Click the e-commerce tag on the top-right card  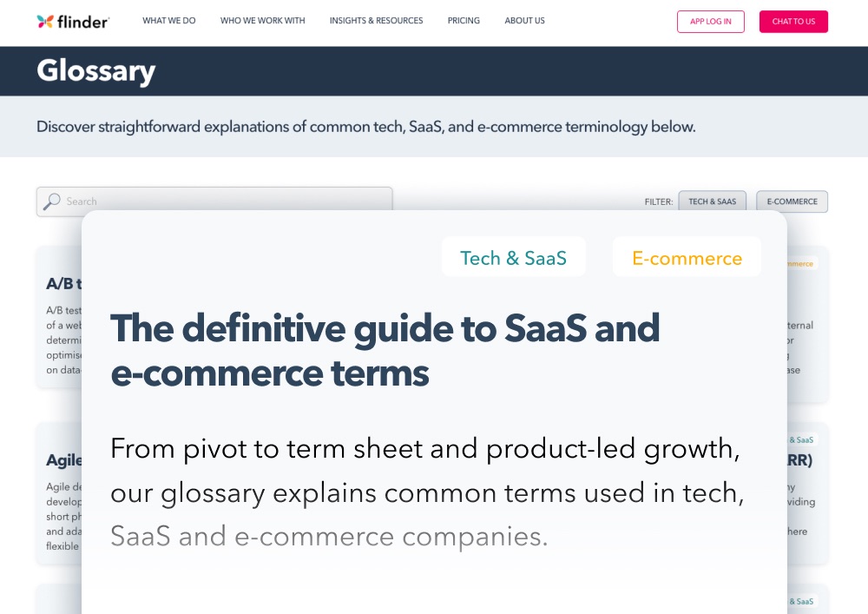[799, 262]
